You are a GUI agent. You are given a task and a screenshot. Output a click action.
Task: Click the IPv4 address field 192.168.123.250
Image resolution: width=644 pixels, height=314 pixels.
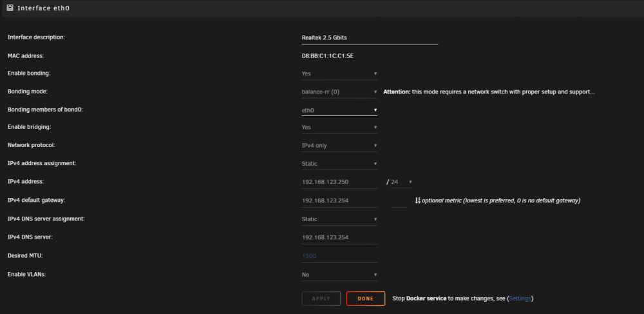point(339,182)
